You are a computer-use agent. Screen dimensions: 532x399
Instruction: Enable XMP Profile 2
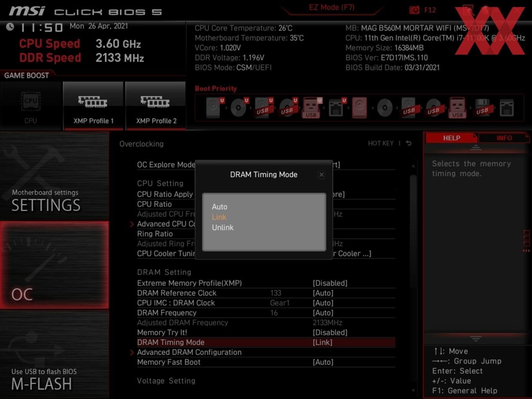coord(156,106)
